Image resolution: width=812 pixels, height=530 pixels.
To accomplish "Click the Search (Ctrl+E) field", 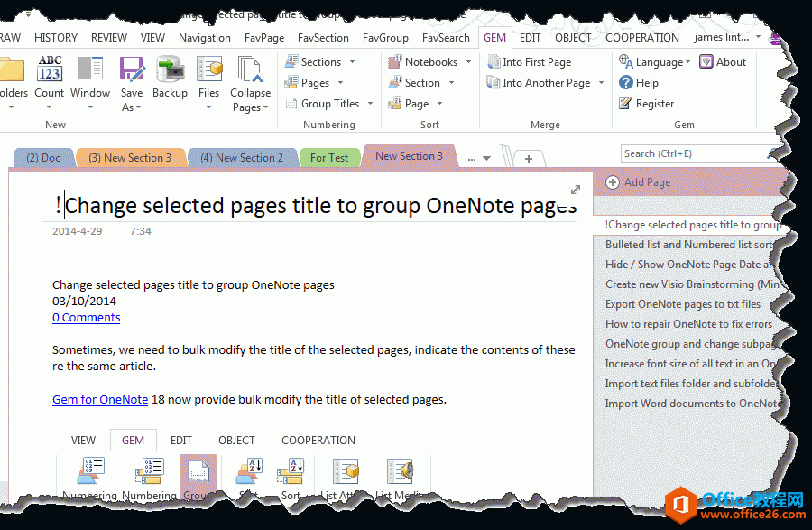I will click(695, 154).
